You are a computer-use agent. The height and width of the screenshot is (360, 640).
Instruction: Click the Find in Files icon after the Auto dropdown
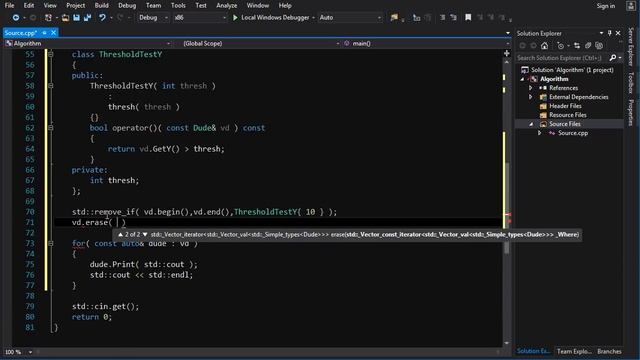point(394,18)
